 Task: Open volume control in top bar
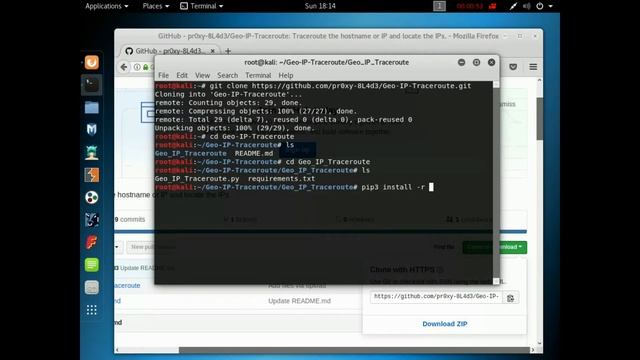point(527,6)
